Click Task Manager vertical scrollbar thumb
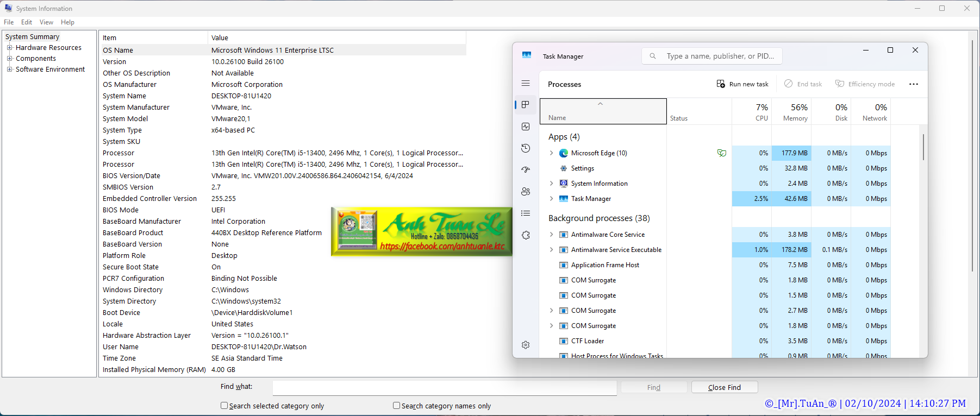The image size is (980, 416). (923, 147)
